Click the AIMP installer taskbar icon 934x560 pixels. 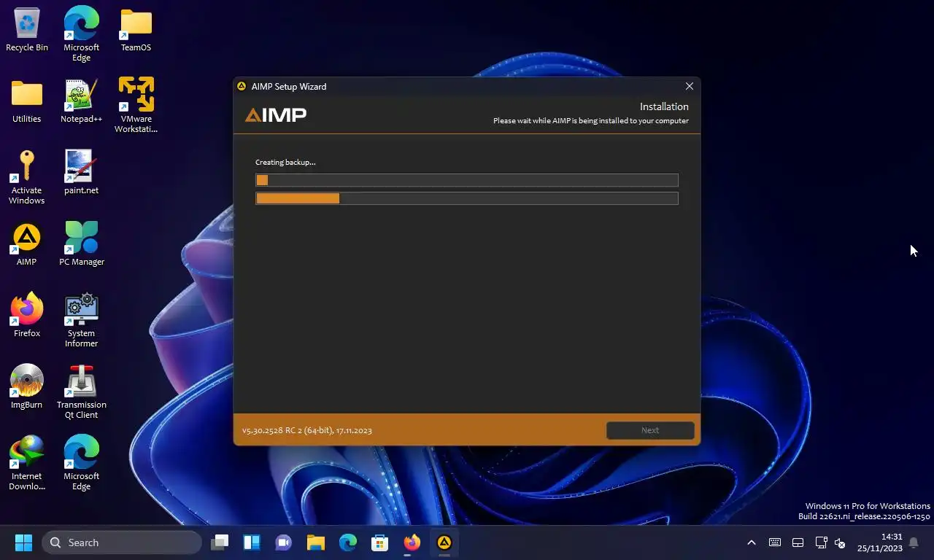(x=444, y=542)
